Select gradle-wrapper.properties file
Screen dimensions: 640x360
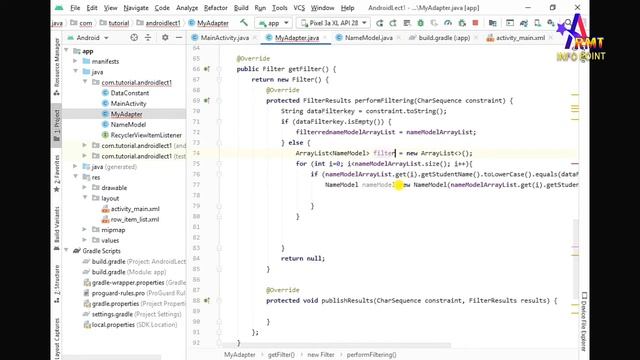click(x=128, y=282)
